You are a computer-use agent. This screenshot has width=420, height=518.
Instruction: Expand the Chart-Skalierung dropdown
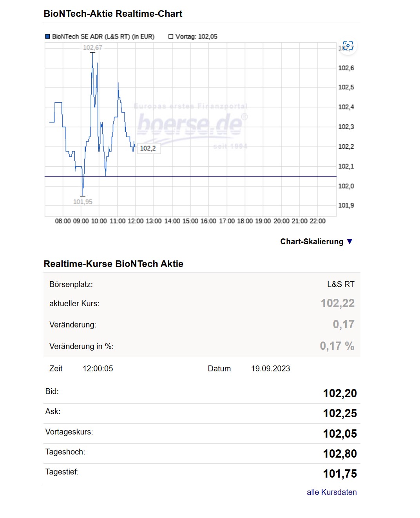click(317, 242)
